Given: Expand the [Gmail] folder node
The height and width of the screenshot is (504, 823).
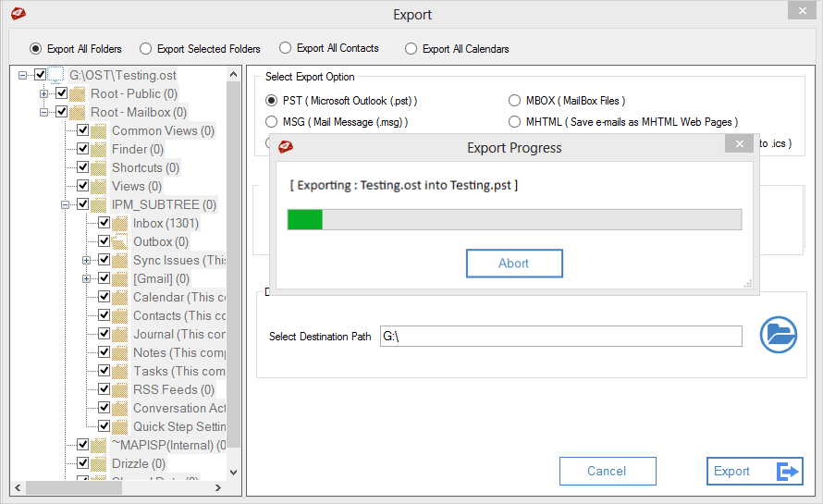Looking at the screenshot, I should (x=86, y=278).
